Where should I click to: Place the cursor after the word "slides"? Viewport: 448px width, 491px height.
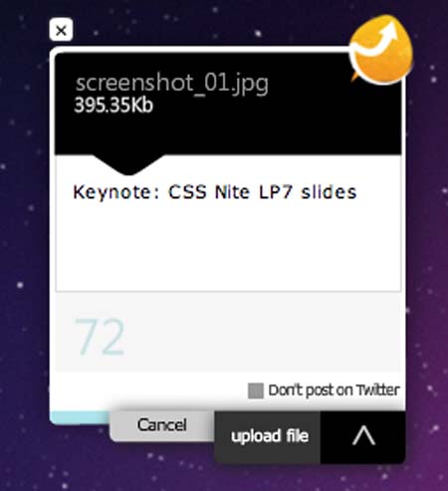pyautogui.click(x=357, y=192)
